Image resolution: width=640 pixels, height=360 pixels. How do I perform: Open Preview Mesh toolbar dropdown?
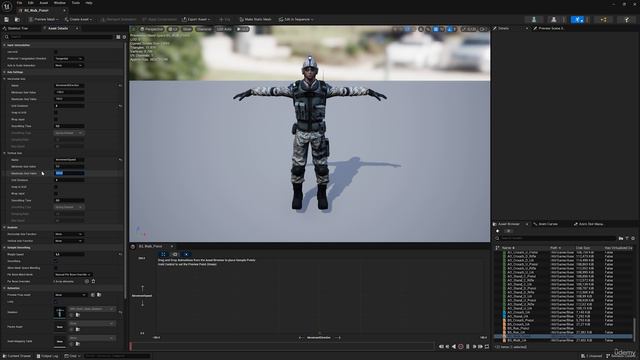click(44, 19)
